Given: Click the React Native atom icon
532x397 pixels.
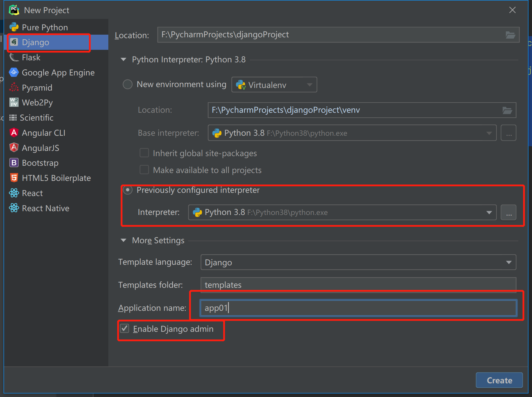Looking at the screenshot, I should click(x=14, y=208).
